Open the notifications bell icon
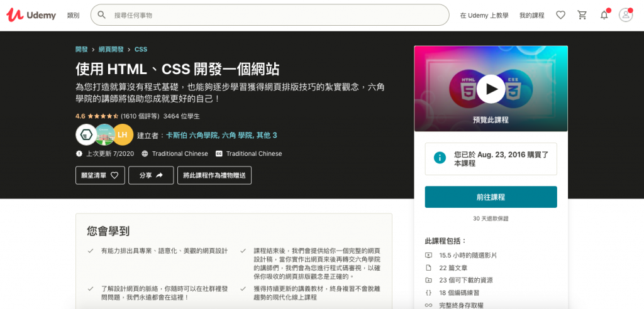Screen dimensions: 644x309 (604, 15)
